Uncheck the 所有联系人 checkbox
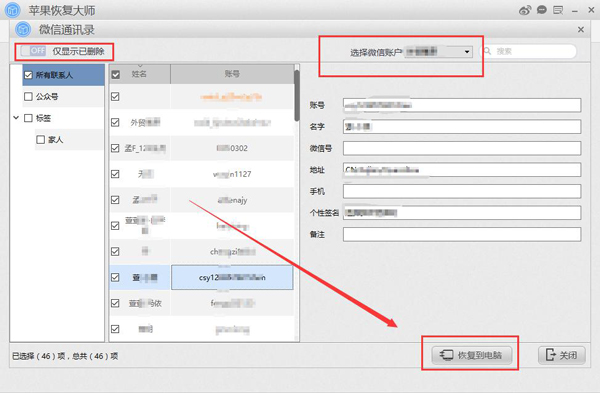600x393 pixels. pos(28,75)
